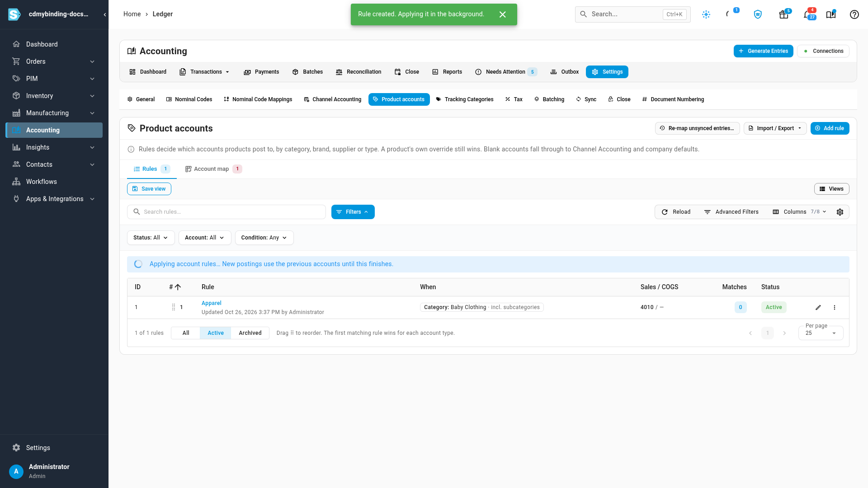Viewport: 868px width, 488px height.
Task: Open the Account: All dropdown
Action: (x=205, y=238)
